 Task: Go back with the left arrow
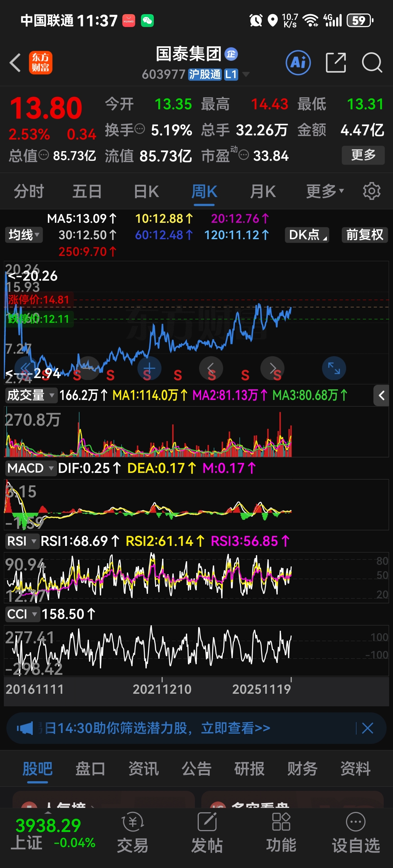(x=15, y=63)
